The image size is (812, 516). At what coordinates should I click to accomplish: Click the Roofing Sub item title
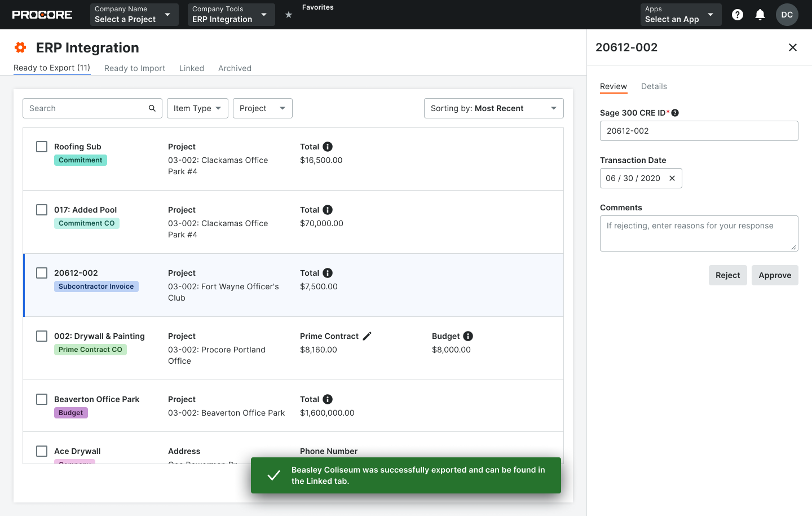tap(78, 147)
